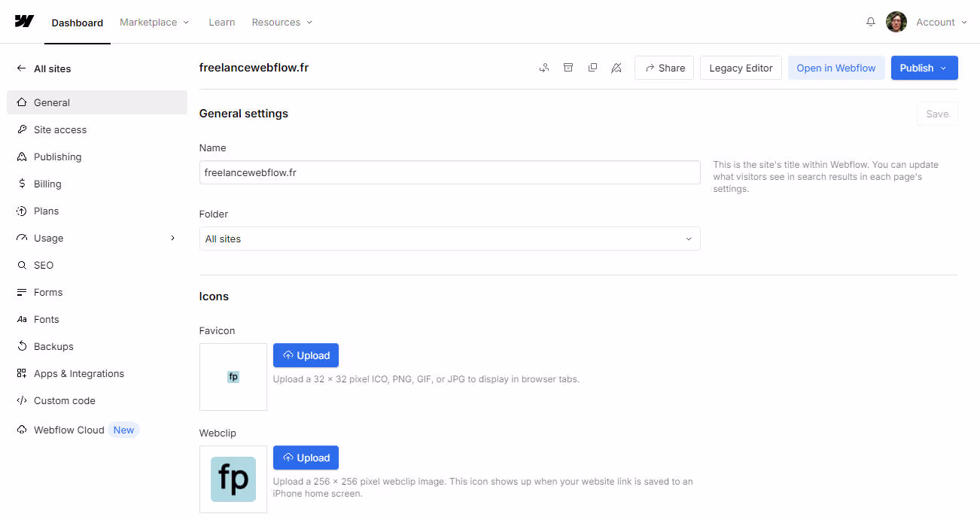Click the gauge icon for Usage
The height and width of the screenshot is (520, 980).
pyautogui.click(x=22, y=238)
